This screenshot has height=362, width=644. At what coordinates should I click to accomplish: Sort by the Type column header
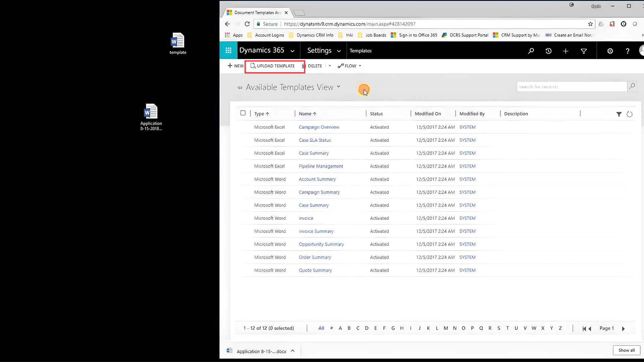click(x=262, y=114)
